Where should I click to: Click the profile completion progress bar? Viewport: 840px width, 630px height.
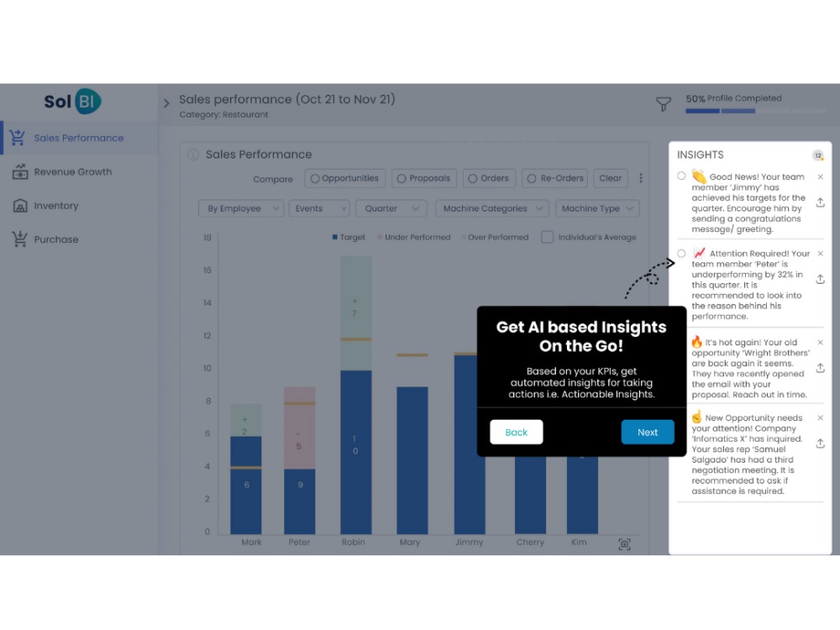pyautogui.click(x=755, y=111)
